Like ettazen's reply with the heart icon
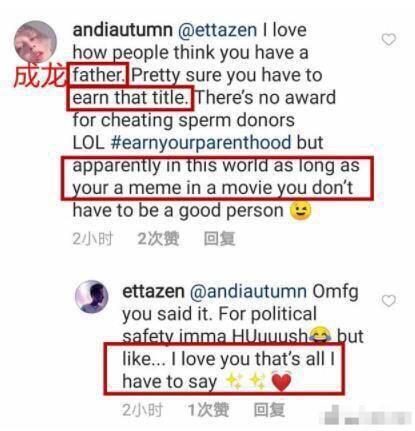415x431 pixels. (389, 301)
